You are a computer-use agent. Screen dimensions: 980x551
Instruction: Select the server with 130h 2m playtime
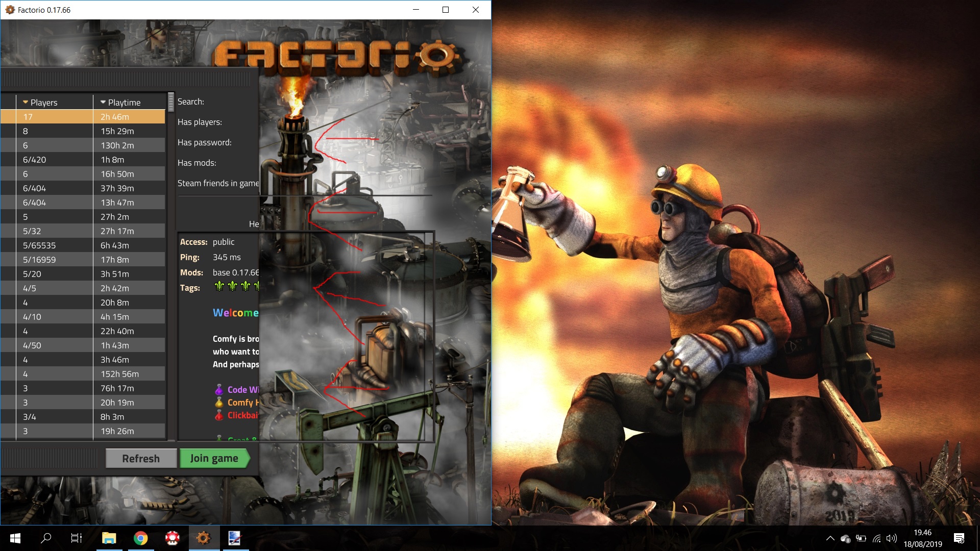point(83,145)
